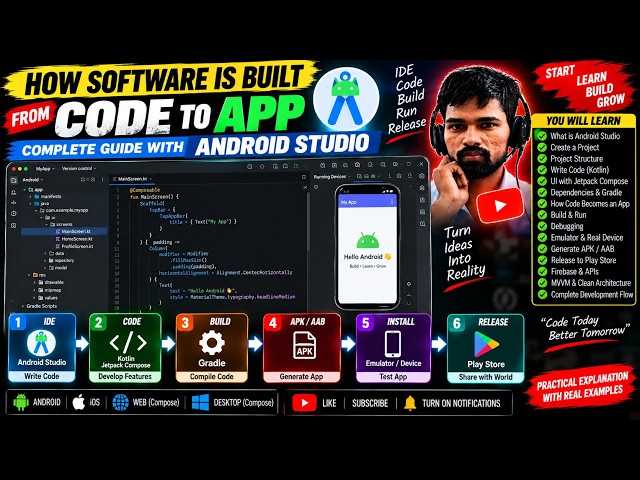The image size is (640, 480).
Task: Click TURN ON NOTIFICATIONS text
Action: [x=461, y=403]
